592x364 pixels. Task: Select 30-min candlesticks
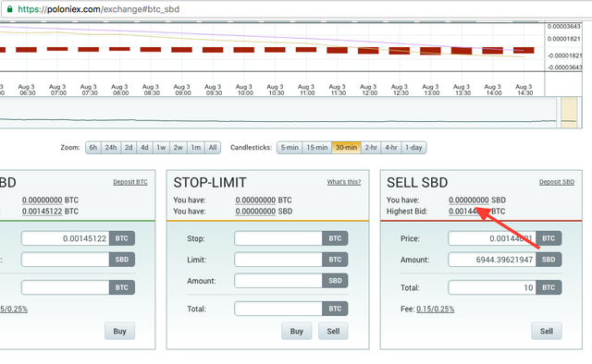pyautogui.click(x=346, y=148)
